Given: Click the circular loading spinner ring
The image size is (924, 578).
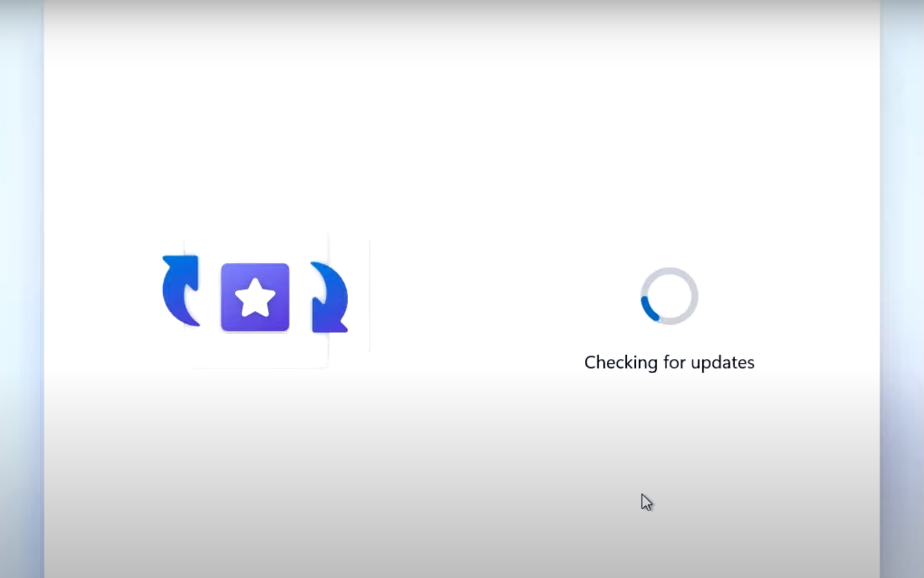Looking at the screenshot, I should pyautogui.click(x=669, y=296).
